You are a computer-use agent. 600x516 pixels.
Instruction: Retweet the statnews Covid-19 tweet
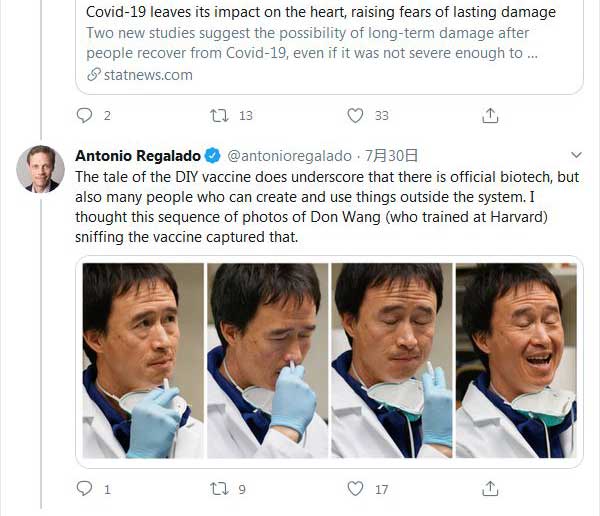219,116
